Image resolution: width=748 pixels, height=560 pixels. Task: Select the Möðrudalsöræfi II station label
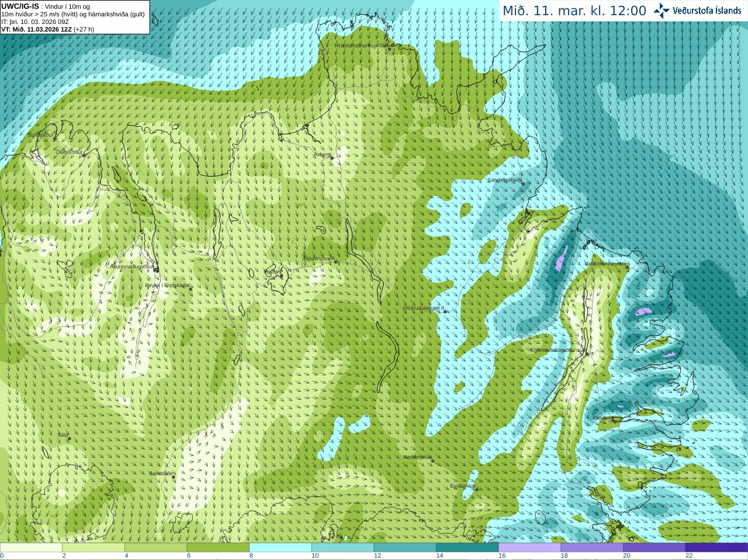[x=424, y=308]
